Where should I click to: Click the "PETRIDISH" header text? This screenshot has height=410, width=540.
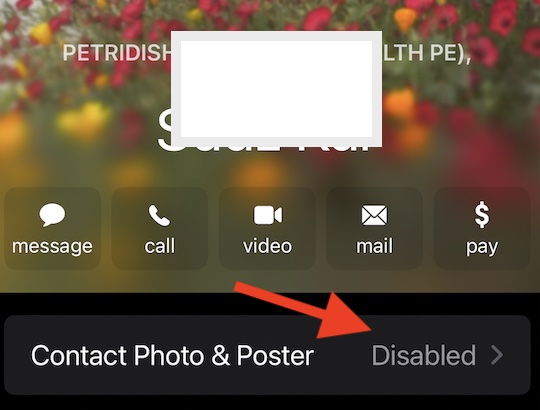click(x=117, y=53)
